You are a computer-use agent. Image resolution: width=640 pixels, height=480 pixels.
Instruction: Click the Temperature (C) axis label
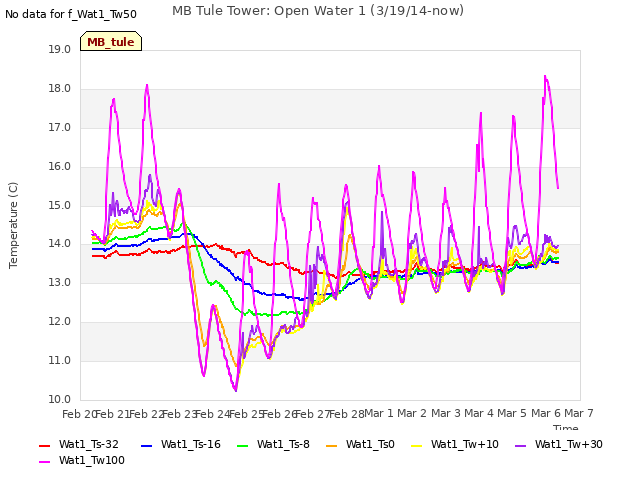13,225
